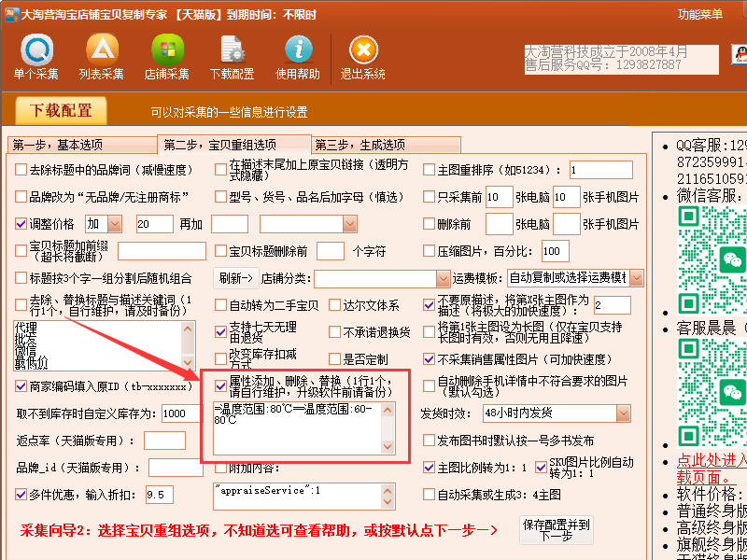Open 使用帮助 help icon
747x560 pixels.
pyautogui.click(x=298, y=57)
